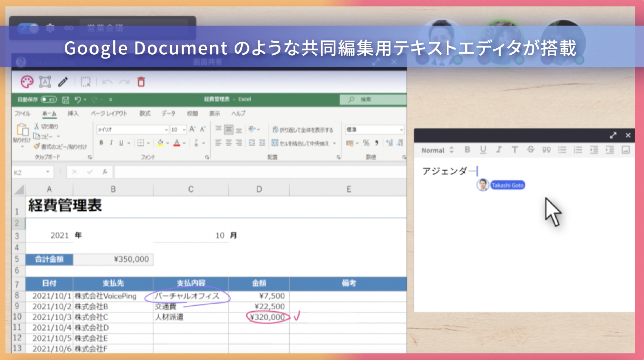Click Excel undo arrow in title bar
Viewport: 644px width, 360px height.
pyautogui.click(x=78, y=100)
